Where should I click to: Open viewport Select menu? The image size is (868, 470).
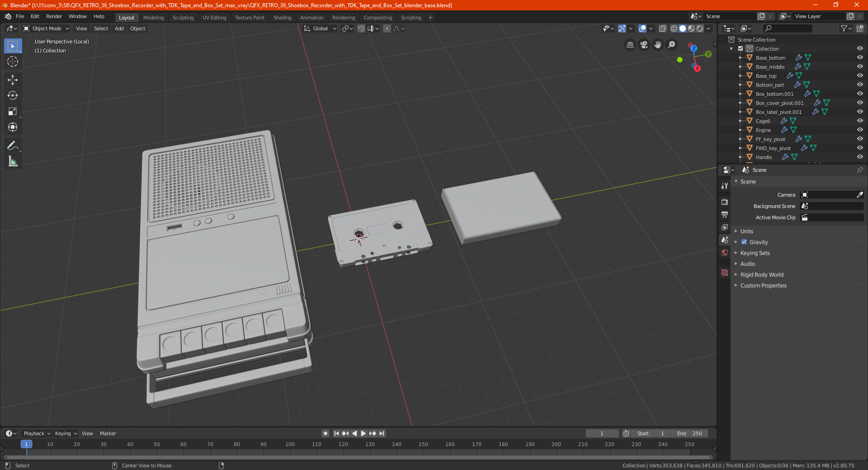101,28
